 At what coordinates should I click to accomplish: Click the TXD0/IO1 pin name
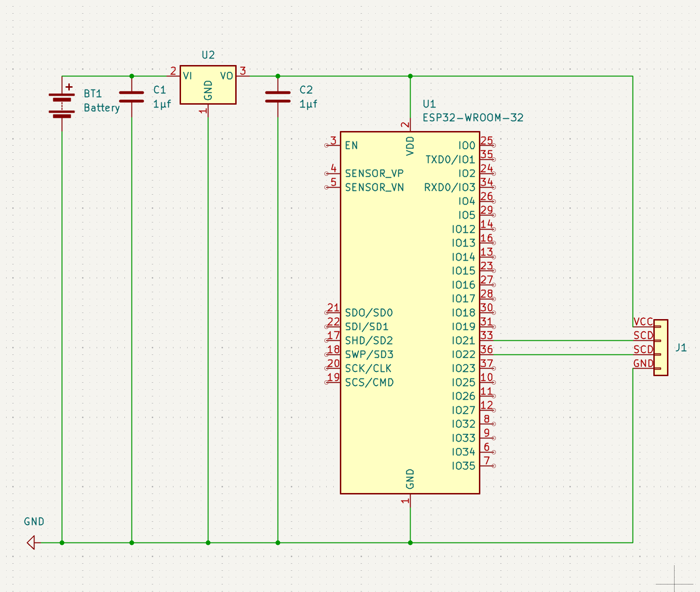pyautogui.click(x=450, y=159)
